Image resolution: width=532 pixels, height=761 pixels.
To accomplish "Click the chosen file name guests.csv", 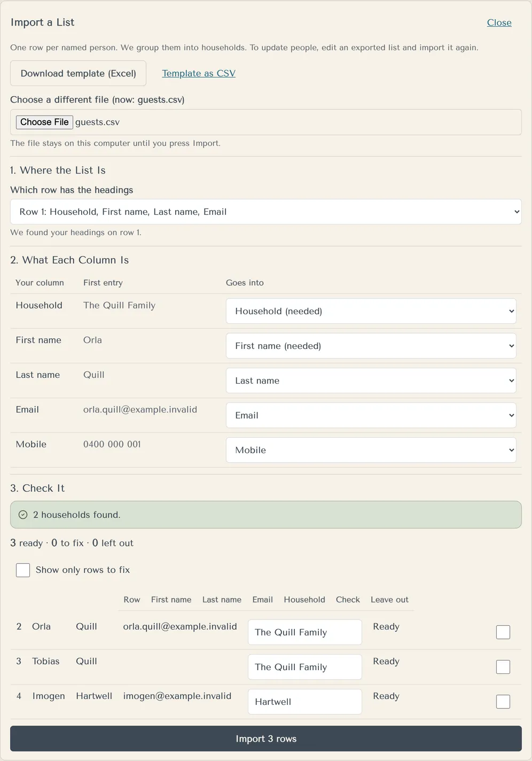I will click(97, 122).
